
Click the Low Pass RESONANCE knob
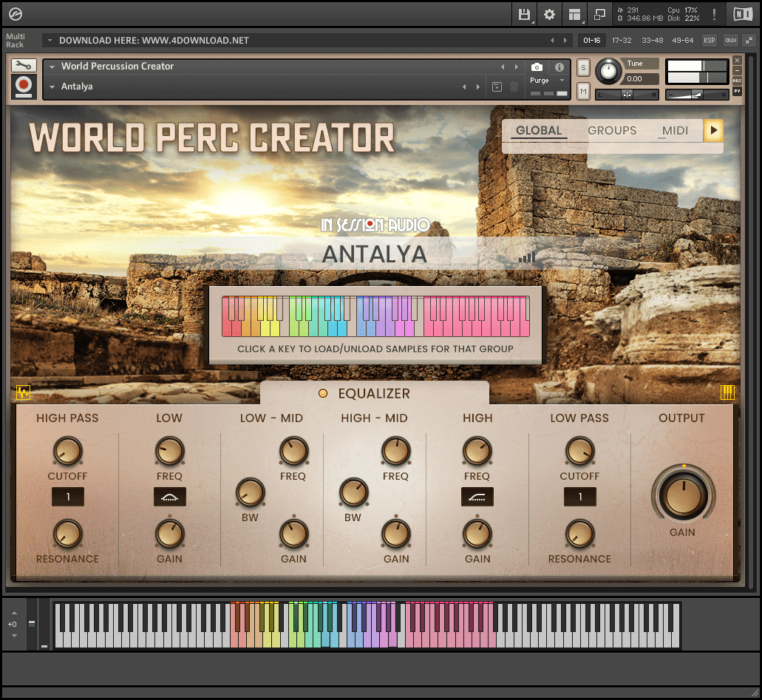579,534
